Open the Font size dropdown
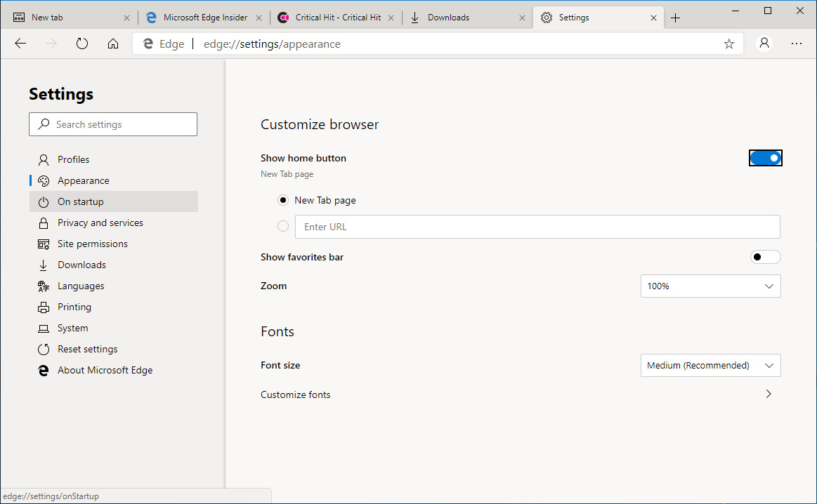This screenshot has height=504, width=817. (x=710, y=366)
